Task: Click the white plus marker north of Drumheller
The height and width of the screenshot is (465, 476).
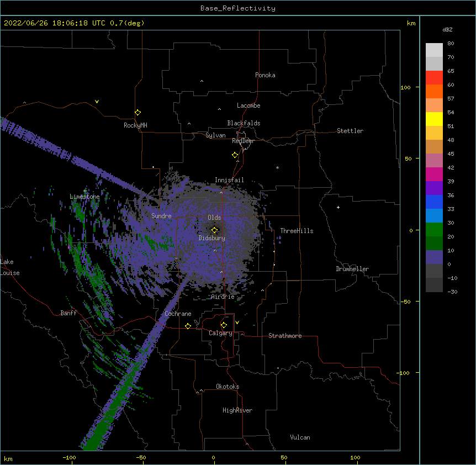Action: coord(338,207)
